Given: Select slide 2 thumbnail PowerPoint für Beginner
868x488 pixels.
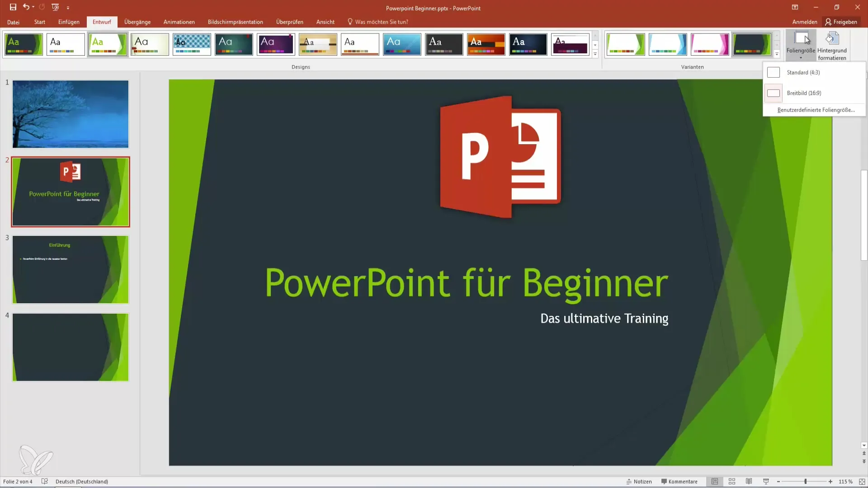Looking at the screenshot, I should coord(71,192).
